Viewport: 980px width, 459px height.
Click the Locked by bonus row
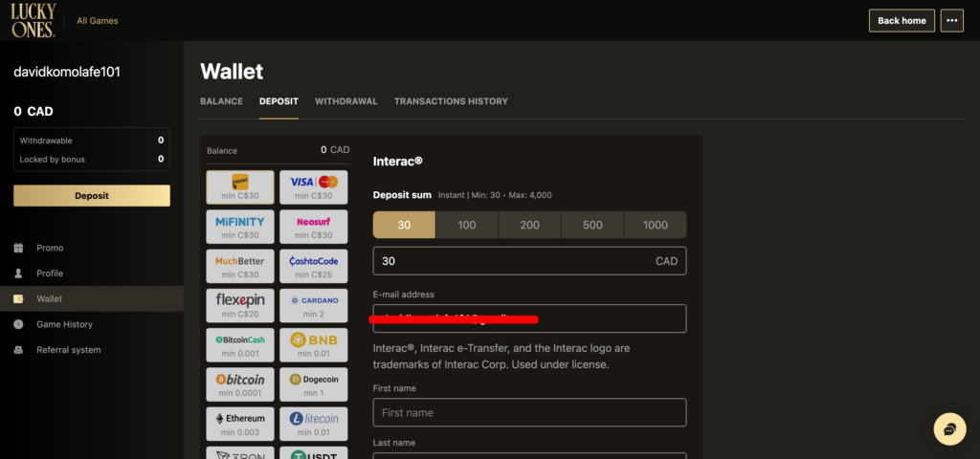pos(92,160)
